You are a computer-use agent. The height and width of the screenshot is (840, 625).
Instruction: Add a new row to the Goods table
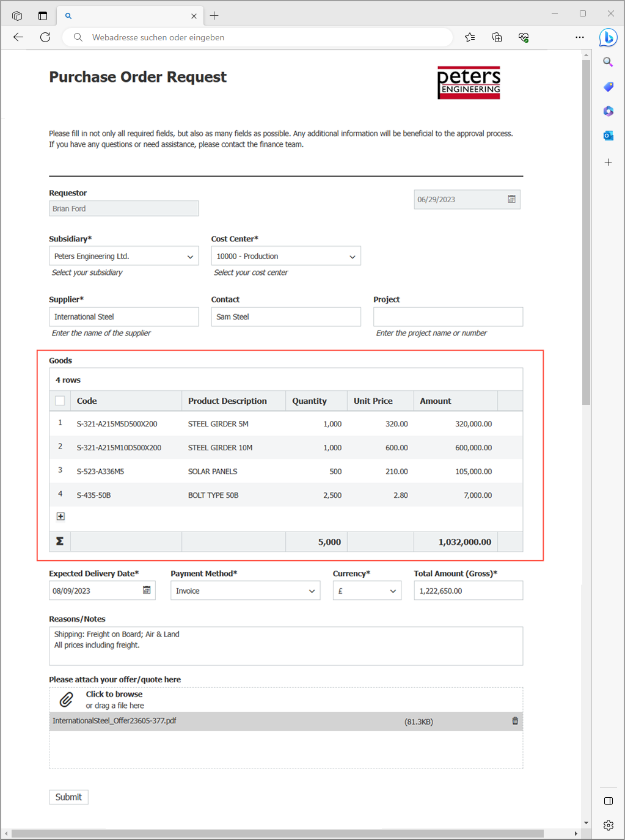[60, 516]
